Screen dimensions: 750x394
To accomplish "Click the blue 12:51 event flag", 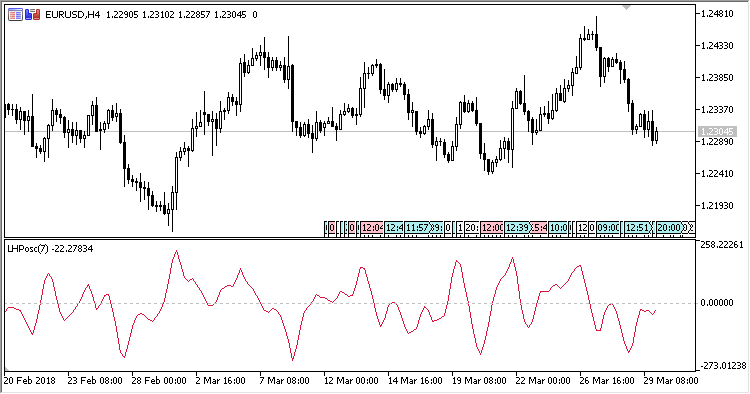I will tap(638, 228).
